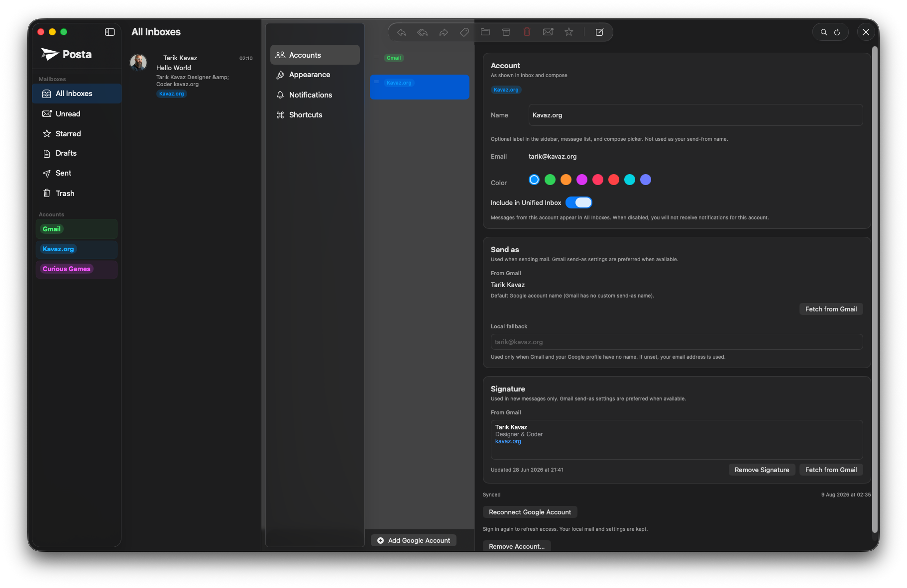This screenshot has width=907, height=588.
Task: Click the Add Google Account button
Action: 414,540
